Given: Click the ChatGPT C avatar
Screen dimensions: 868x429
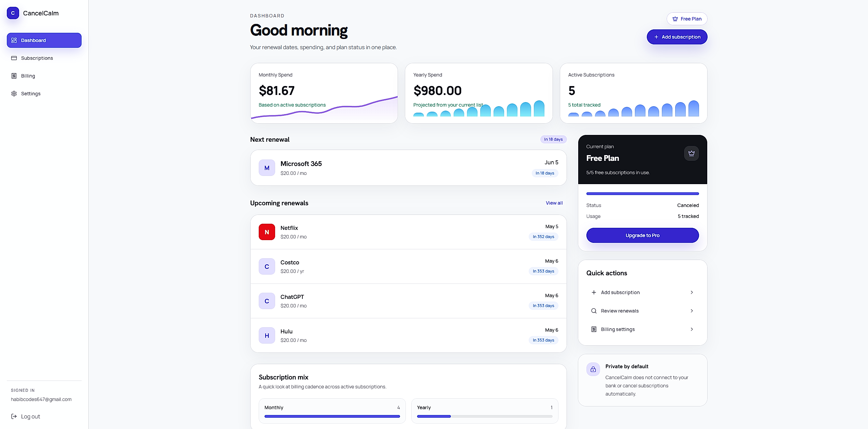Looking at the screenshot, I should click(267, 301).
